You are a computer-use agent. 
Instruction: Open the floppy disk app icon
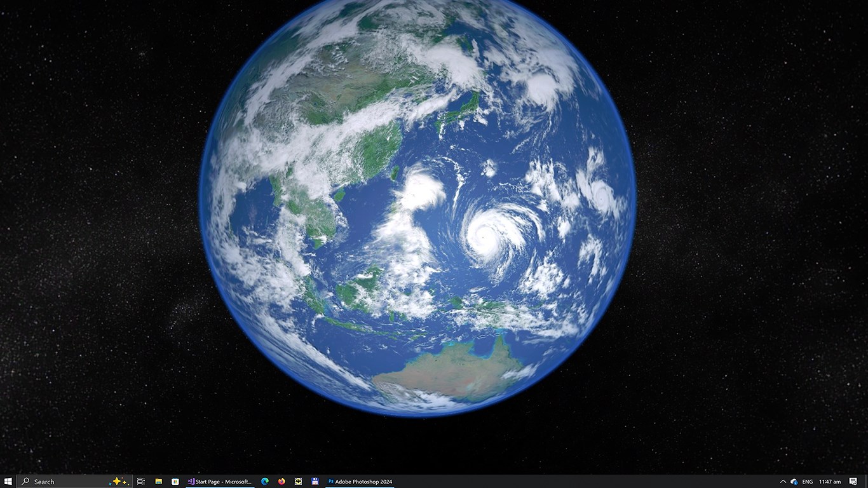point(315,482)
